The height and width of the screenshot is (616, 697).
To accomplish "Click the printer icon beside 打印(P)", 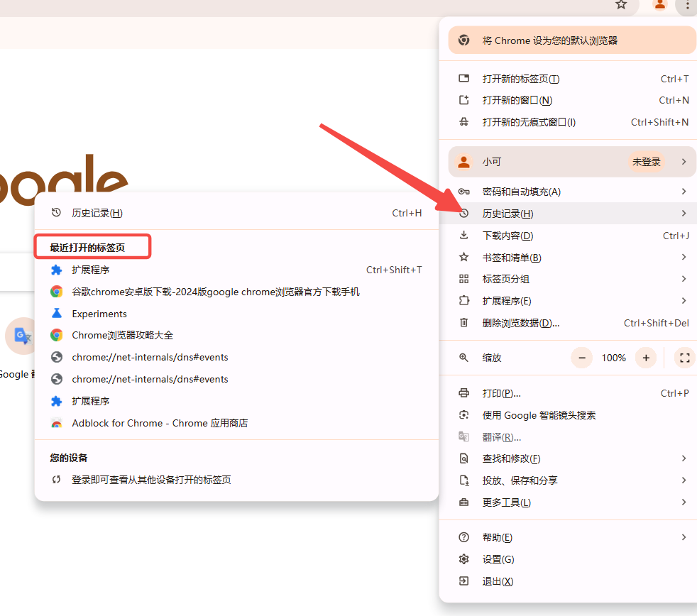I will [463, 393].
